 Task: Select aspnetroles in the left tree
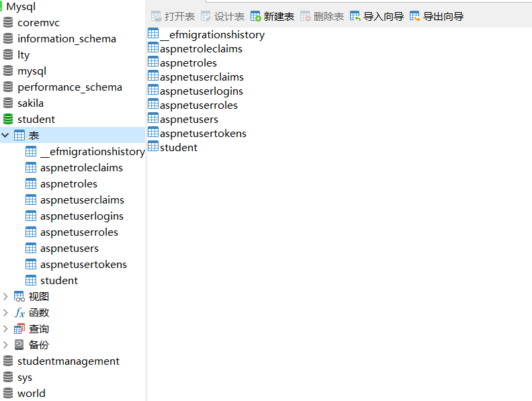(69, 184)
